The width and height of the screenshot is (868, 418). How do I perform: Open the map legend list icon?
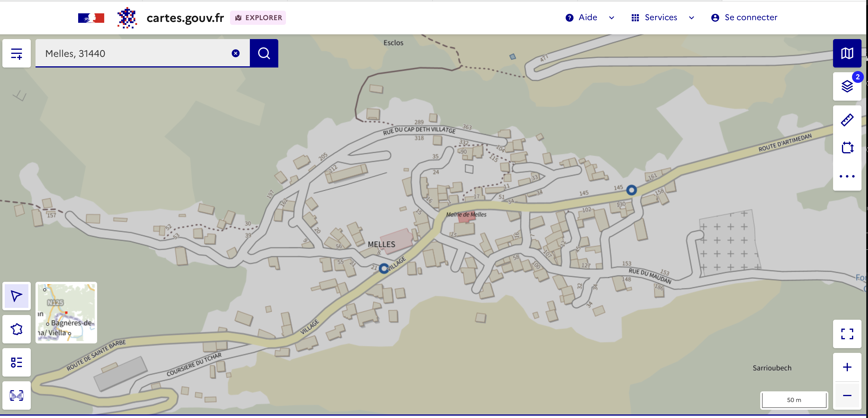(x=17, y=362)
